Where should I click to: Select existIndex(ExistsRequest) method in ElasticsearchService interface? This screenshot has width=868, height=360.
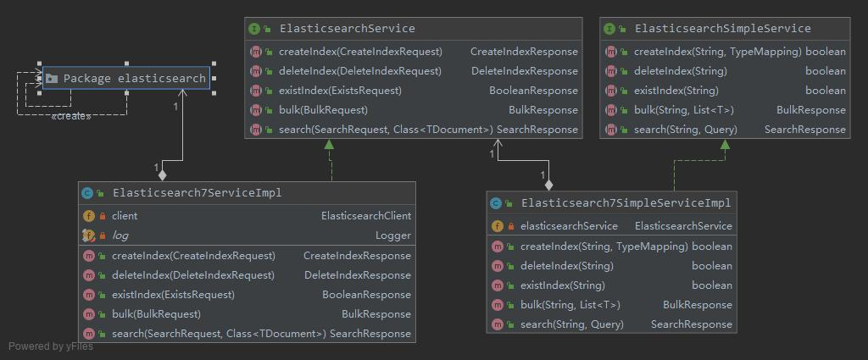pos(340,90)
